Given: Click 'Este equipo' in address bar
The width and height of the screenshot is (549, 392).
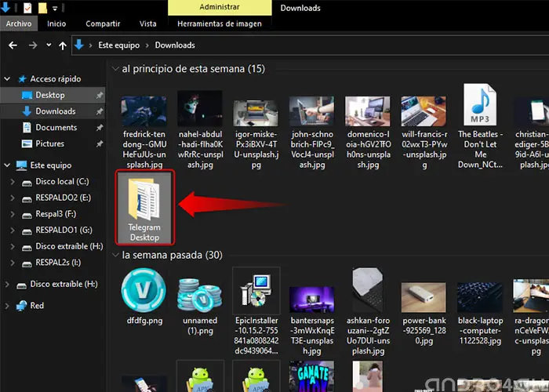Looking at the screenshot, I should click(x=118, y=45).
